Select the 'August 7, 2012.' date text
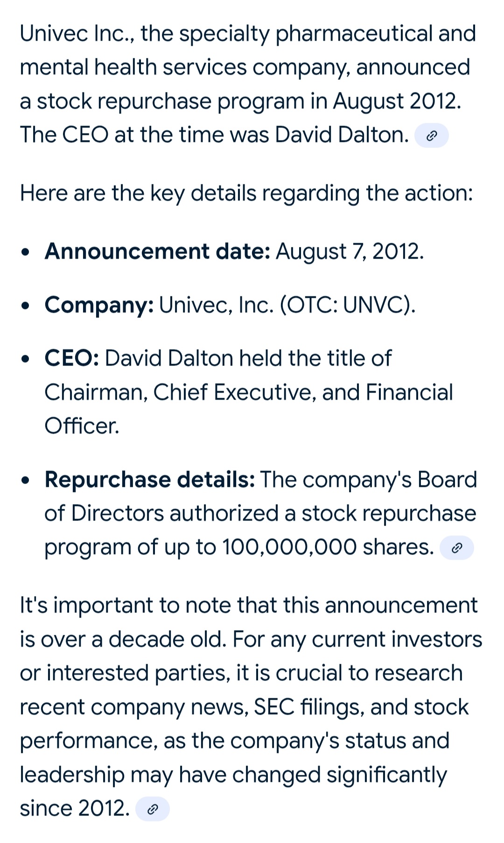This screenshot has height=843, width=504. 350,252
